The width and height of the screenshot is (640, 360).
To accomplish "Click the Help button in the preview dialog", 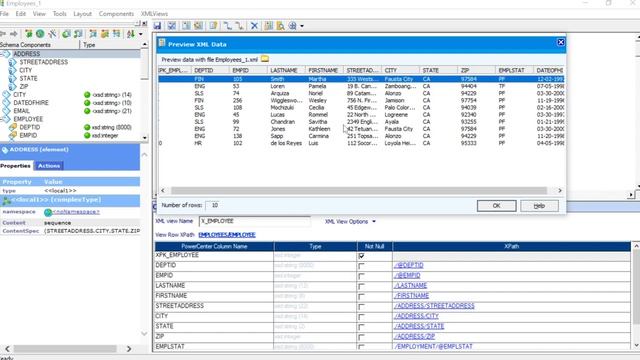I will tap(539, 206).
